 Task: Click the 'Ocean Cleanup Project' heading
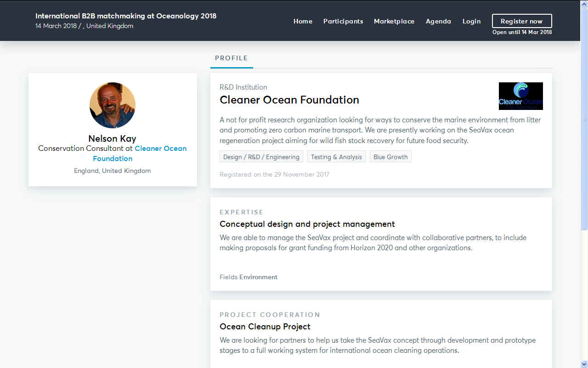pos(265,327)
